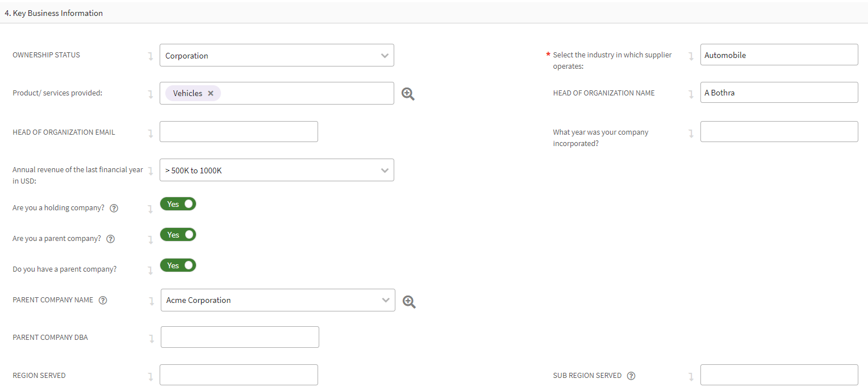The height and width of the screenshot is (391, 868).
Task: Focus the company incorporation year field
Action: coord(779,132)
